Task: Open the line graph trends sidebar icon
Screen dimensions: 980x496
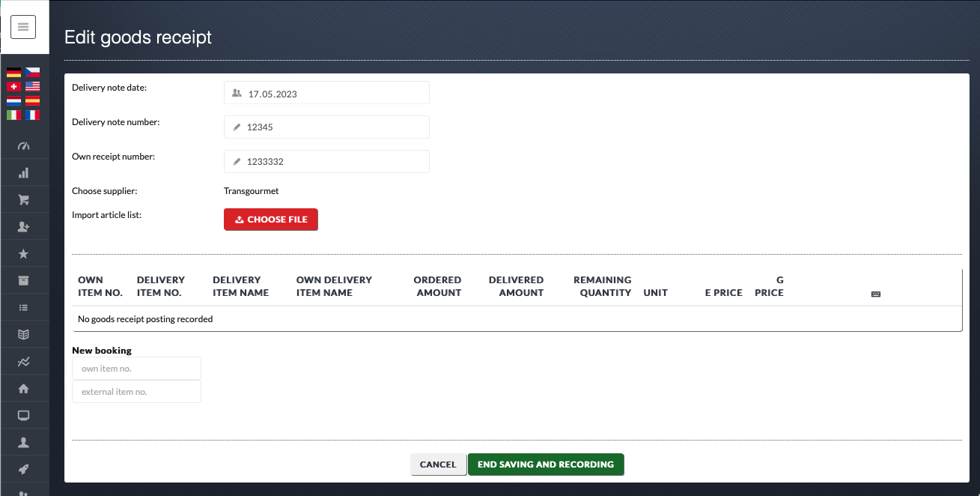Action: (23, 361)
